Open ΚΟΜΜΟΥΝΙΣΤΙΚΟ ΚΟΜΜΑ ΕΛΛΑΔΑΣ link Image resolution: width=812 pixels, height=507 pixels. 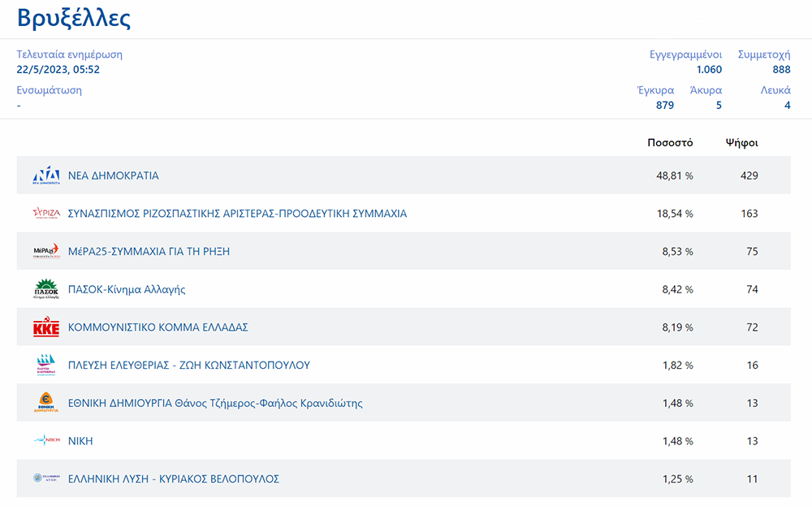point(158,327)
